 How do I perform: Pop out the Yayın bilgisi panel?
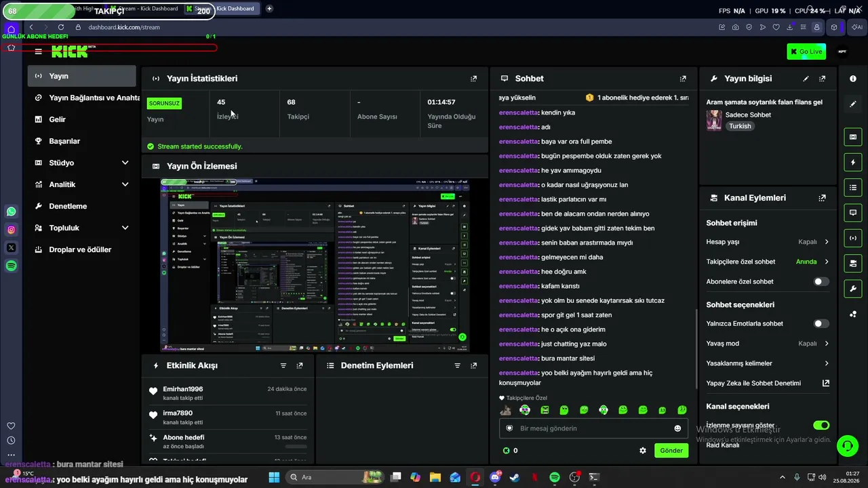click(x=822, y=79)
